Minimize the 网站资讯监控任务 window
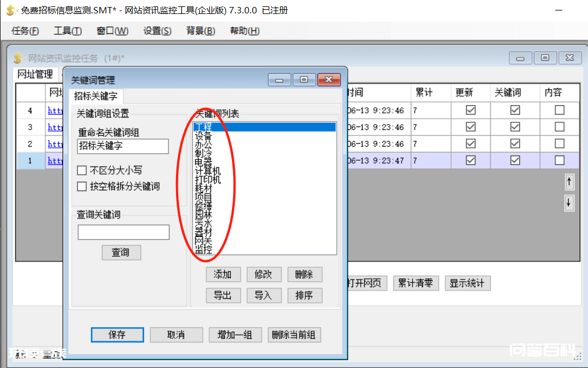588x368 pixels. [x=520, y=58]
